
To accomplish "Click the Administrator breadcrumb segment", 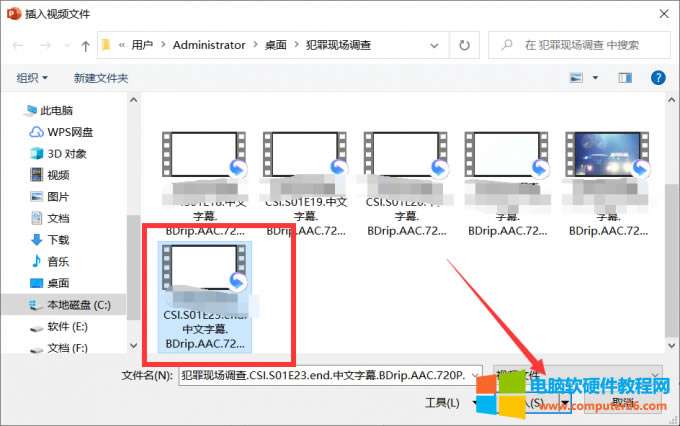I will 208,45.
